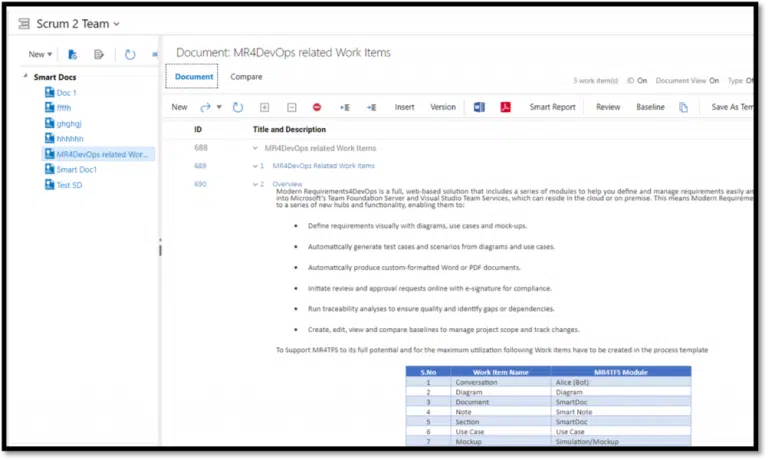The width and height of the screenshot is (768, 460).
Task: Select the Document tab
Action: click(193, 77)
